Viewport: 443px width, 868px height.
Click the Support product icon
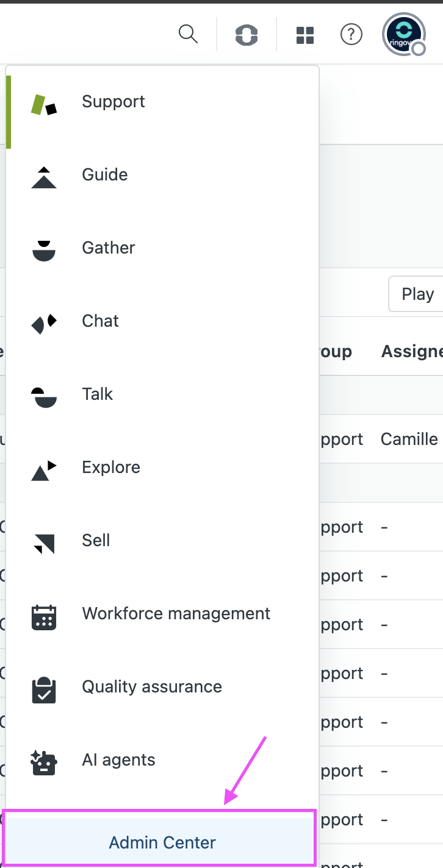coord(44,105)
